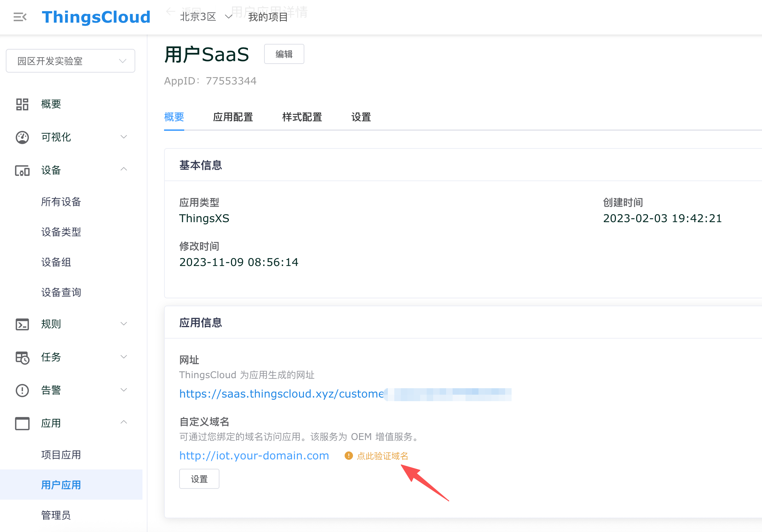762x532 pixels.
Task: Switch to the 样式配置 tab
Action: 302,117
